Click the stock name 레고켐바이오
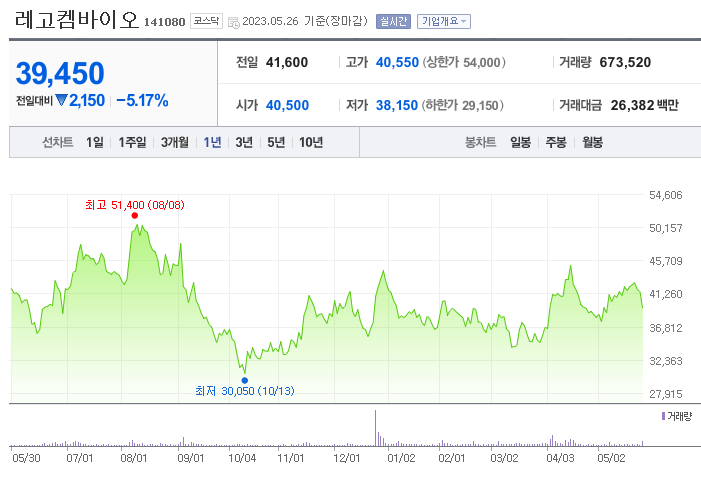Screen dimensions: 701x479 pyautogui.click(x=77, y=20)
